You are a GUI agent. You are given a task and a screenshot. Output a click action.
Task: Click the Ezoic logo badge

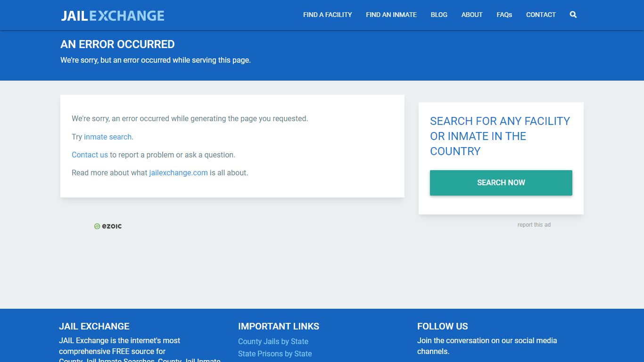108,226
